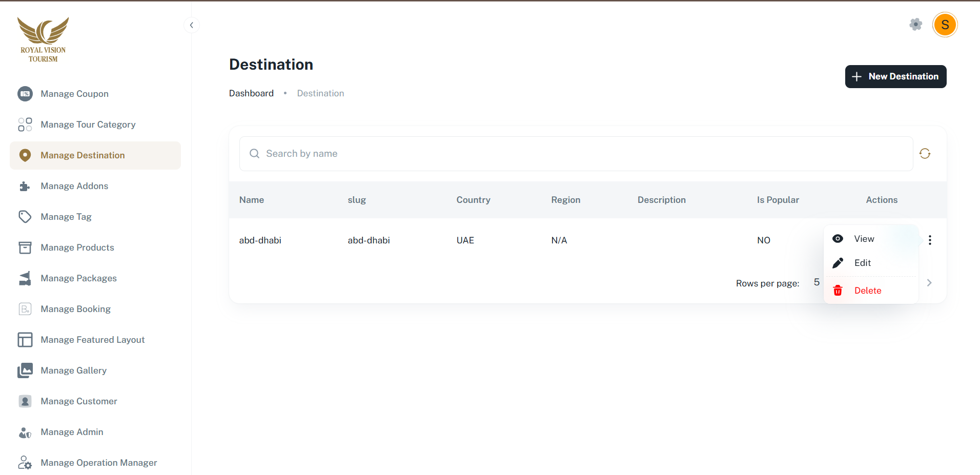Collapse the sidebar with the chevron button
The height and width of the screenshot is (475, 980).
coord(191,25)
